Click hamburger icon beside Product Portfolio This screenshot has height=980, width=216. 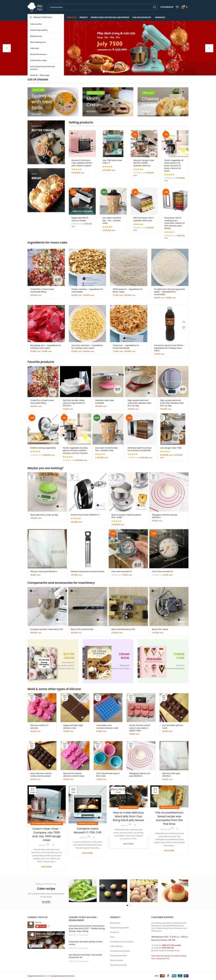(31, 17)
